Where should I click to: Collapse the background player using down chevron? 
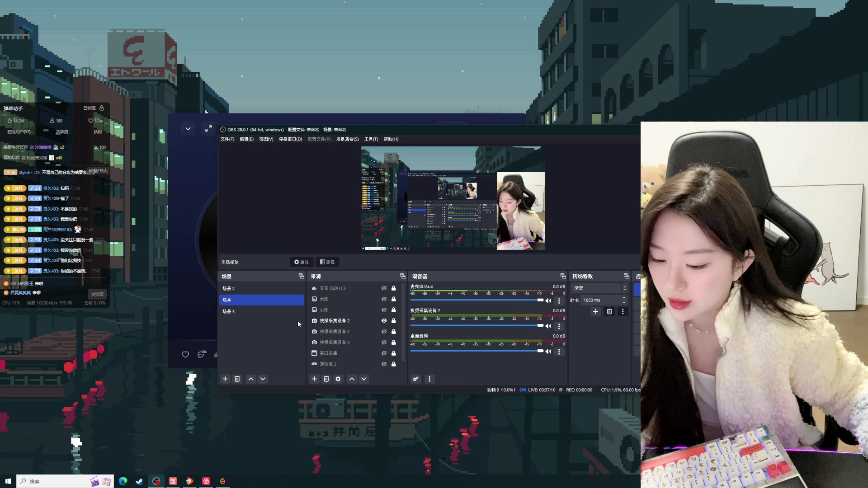188,129
